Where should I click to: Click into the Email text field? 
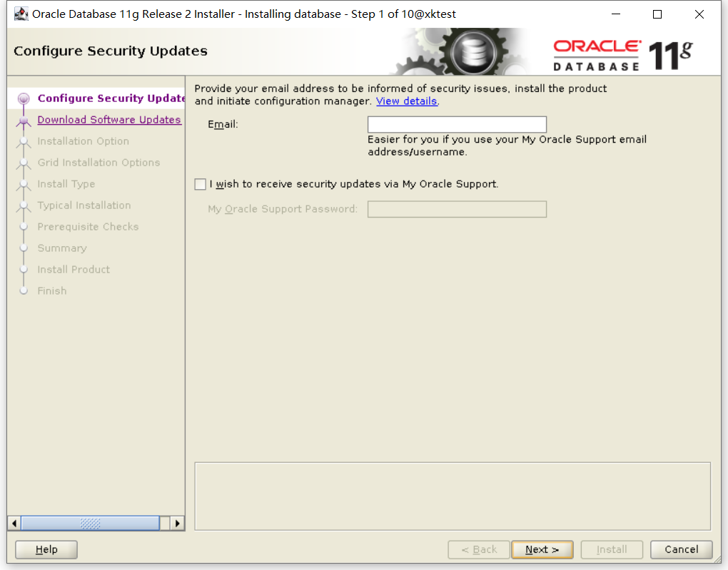457,124
